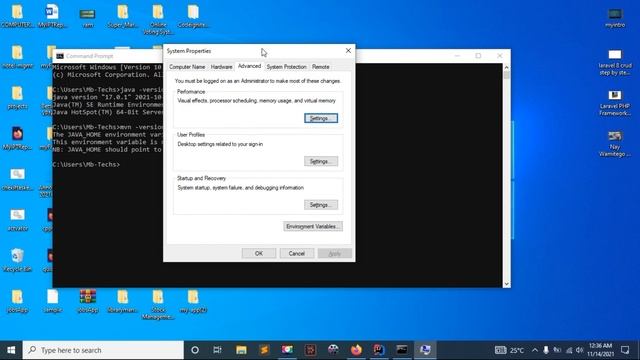Select the COMPUTER folder on the desktop

tap(17, 16)
